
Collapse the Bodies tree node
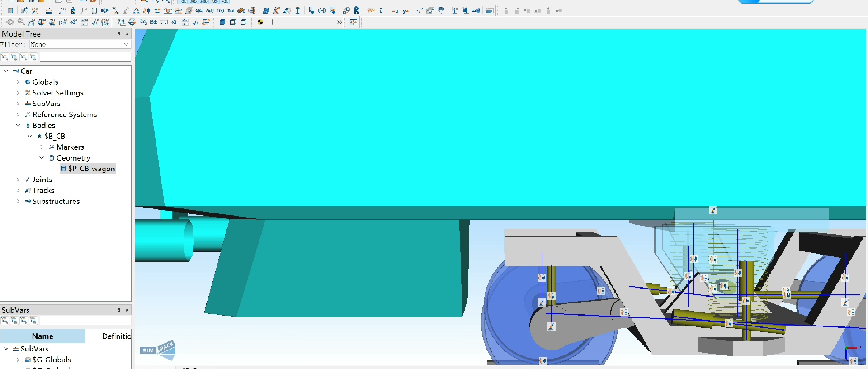(18, 125)
